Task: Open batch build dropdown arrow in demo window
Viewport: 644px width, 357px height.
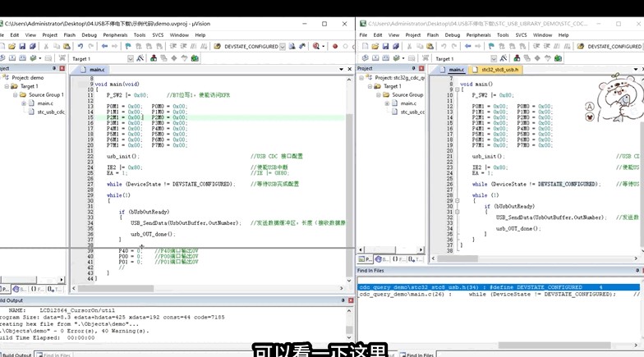Action: click(39, 58)
